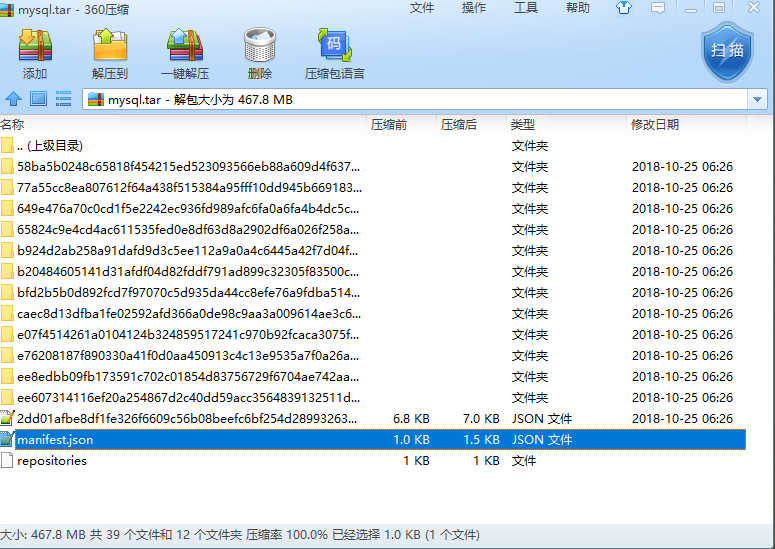
Task: Open the 工具 menu
Action: 525,8
